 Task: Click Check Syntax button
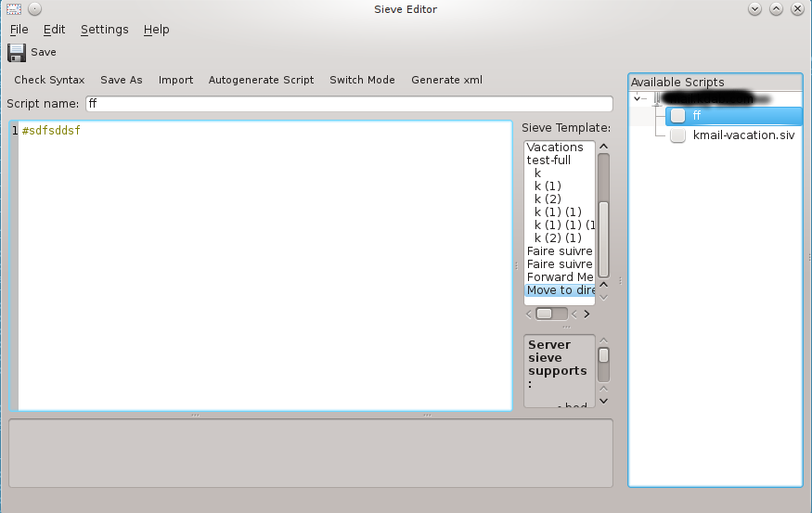(49, 80)
